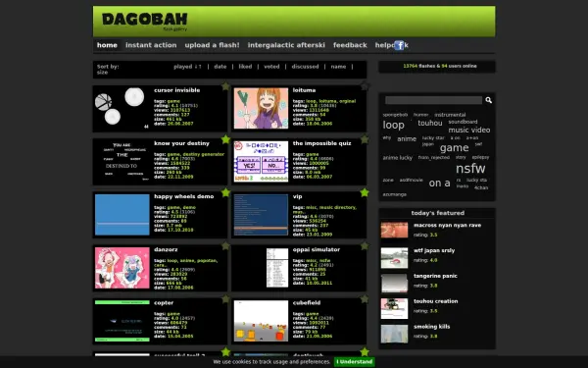Sort flashes by voted
Viewport: 588px width, 368px height.
coord(271,67)
